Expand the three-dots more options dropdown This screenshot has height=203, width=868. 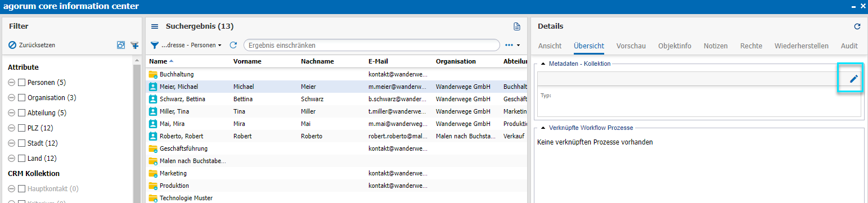(512, 45)
